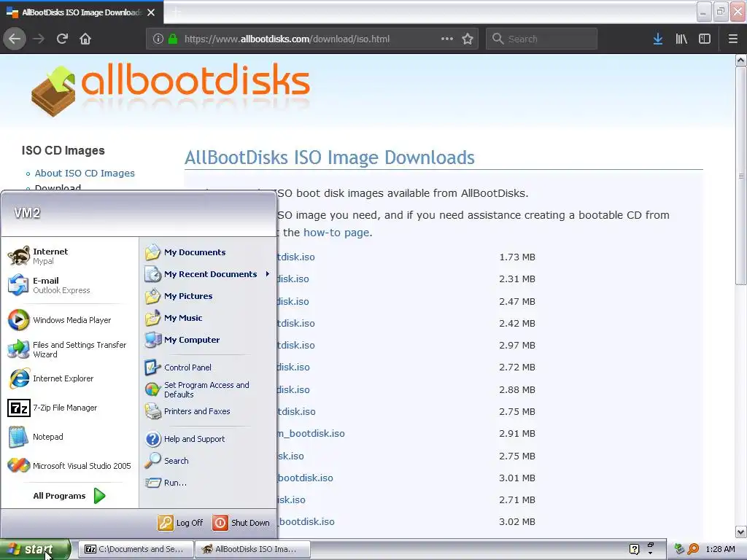
Task: Select the AllBootDisks ISO Image Downloads tab
Action: coord(81,12)
